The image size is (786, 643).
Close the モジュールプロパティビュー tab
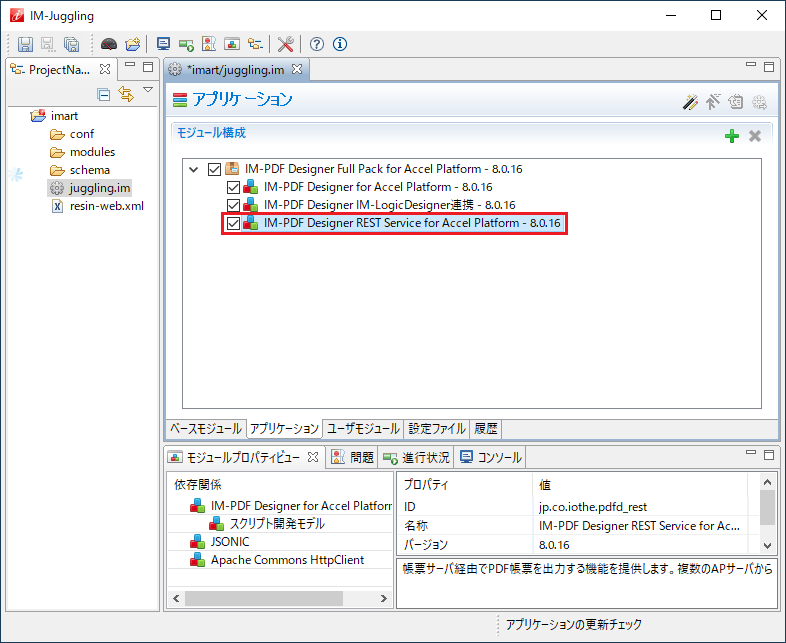[313, 457]
